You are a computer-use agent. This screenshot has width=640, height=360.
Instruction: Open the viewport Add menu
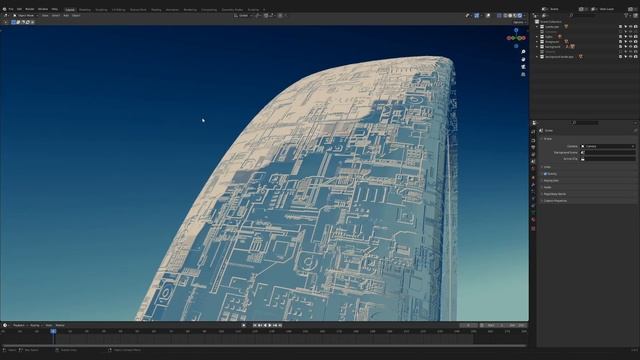pyautogui.click(x=66, y=16)
